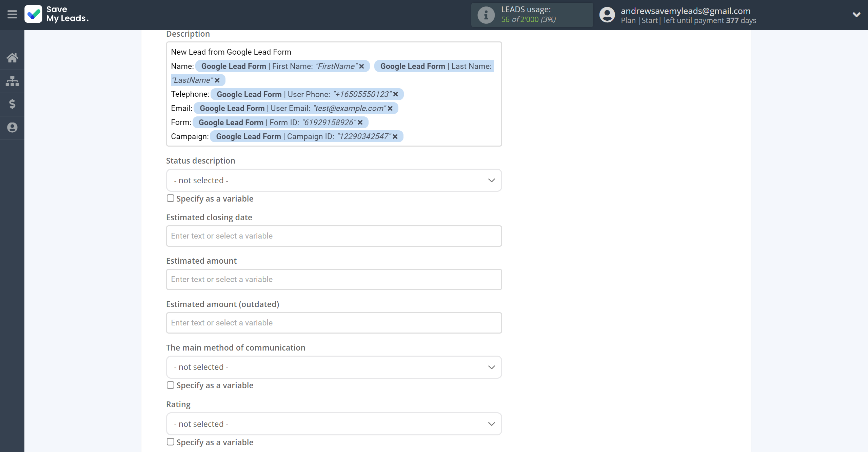Screen dimensions: 868x452
Task: Click the 'New Lead from Google Lead Form' text
Action: click(x=231, y=52)
